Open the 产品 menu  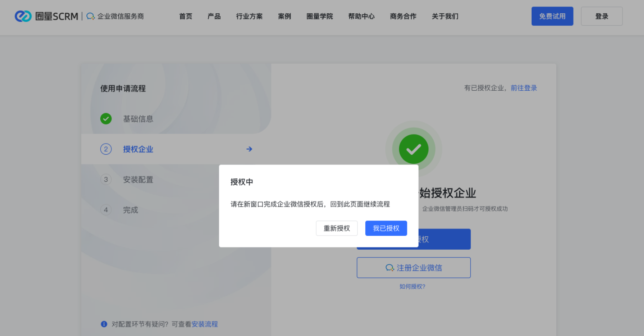[214, 16]
